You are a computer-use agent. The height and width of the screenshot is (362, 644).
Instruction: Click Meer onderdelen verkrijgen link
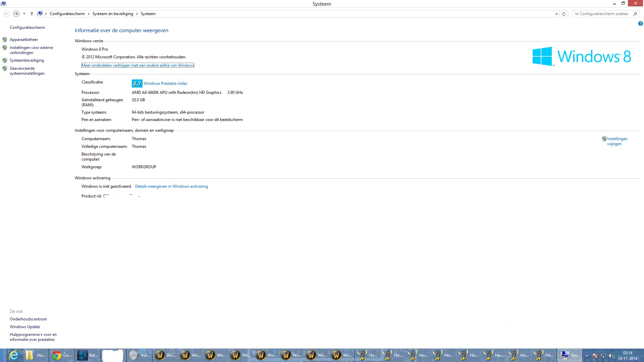[138, 65]
